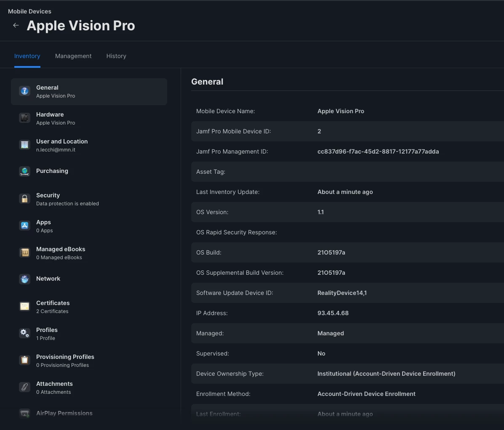This screenshot has width=504, height=430.
Task: Click the Certificates icon
Action: tap(25, 306)
